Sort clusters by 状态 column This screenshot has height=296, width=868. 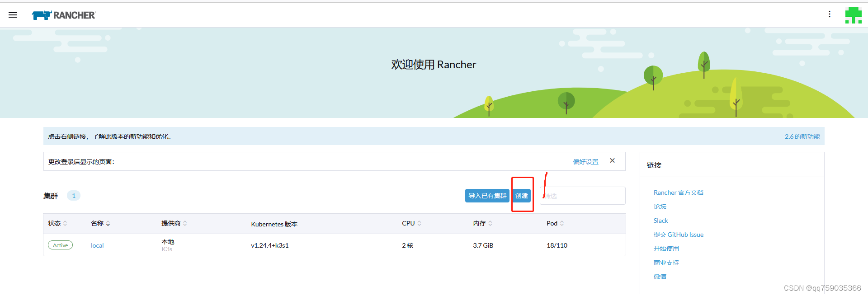tap(57, 223)
